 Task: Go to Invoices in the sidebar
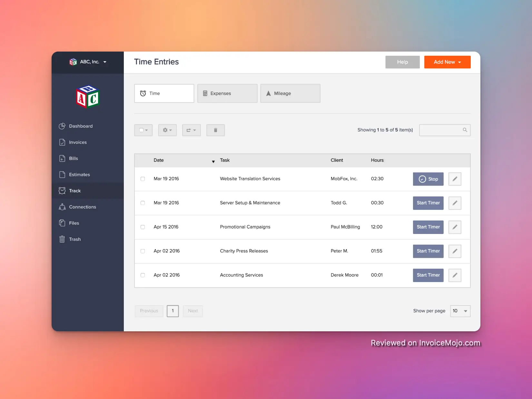click(x=78, y=142)
